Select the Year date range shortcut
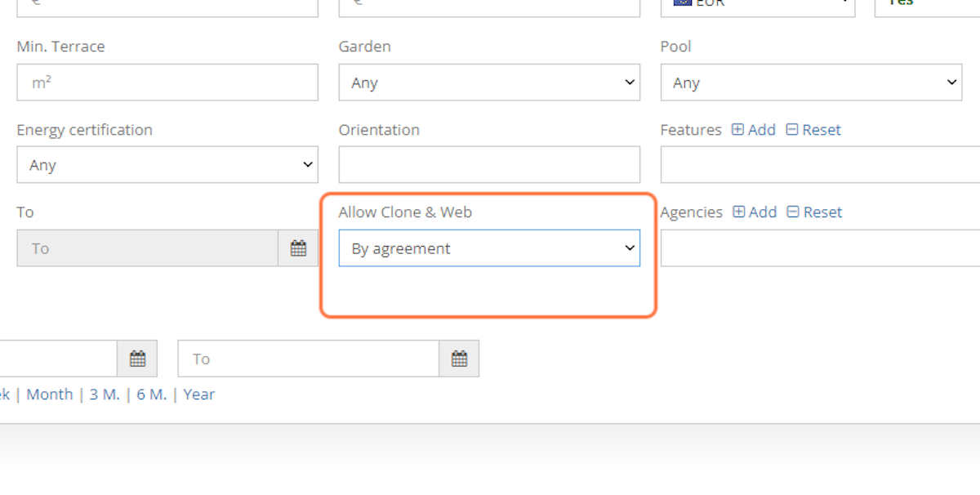This screenshot has width=980, height=495. click(x=199, y=395)
